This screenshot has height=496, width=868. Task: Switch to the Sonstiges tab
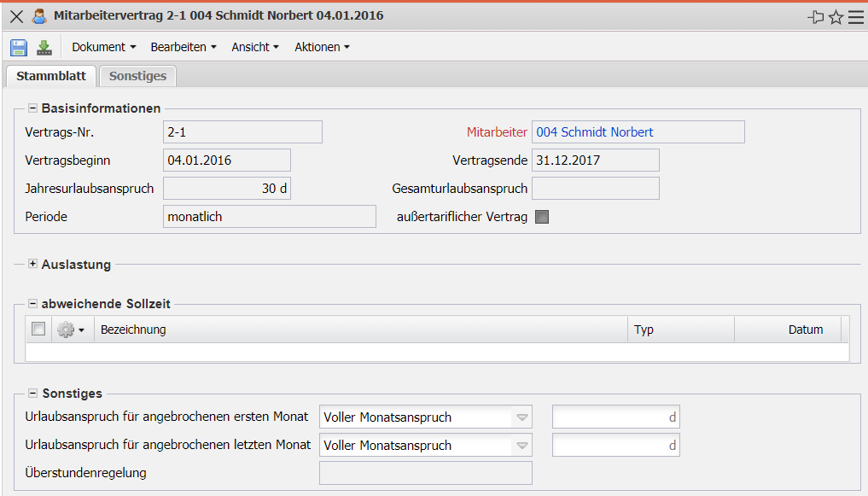[x=137, y=76]
